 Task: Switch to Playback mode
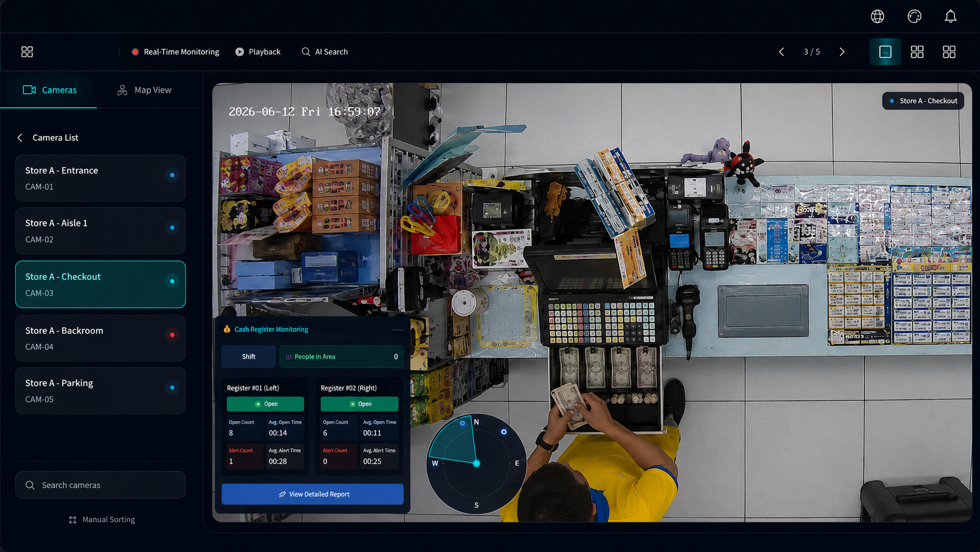tap(258, 52)
